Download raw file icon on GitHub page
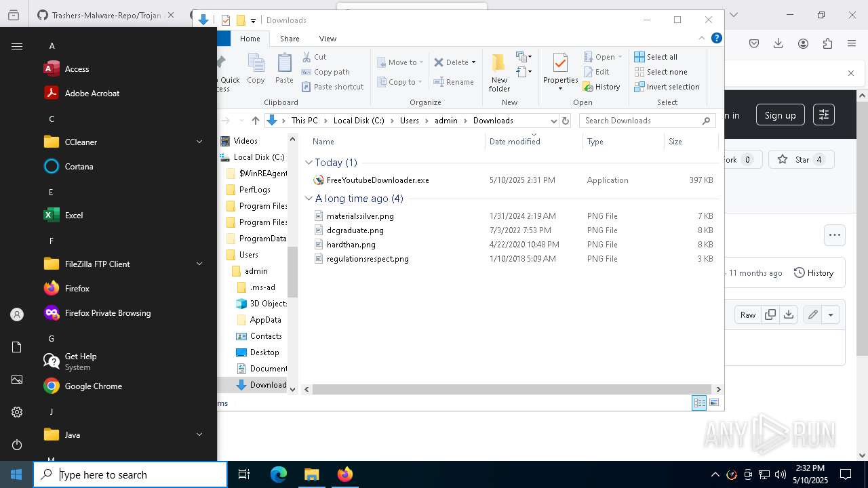 pos(788,314)
